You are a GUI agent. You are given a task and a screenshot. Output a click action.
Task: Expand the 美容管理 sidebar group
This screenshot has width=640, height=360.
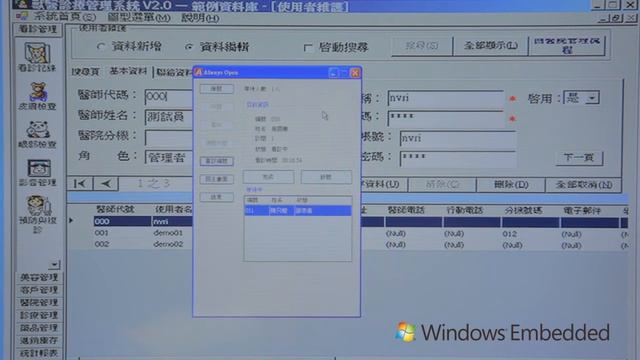click(x=39, y=278)
